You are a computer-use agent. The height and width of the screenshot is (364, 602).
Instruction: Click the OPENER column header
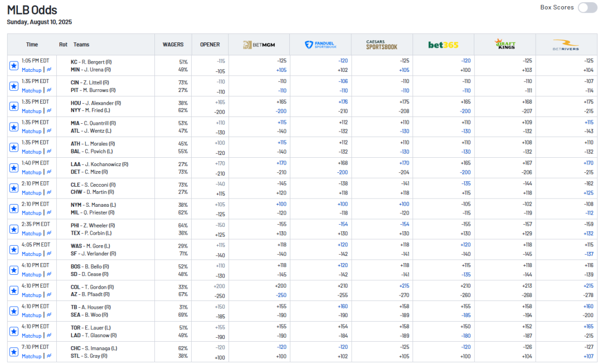(x=210, y=45)
